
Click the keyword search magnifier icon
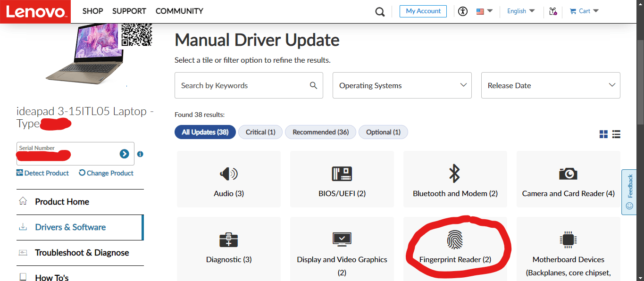click(313, 85)
